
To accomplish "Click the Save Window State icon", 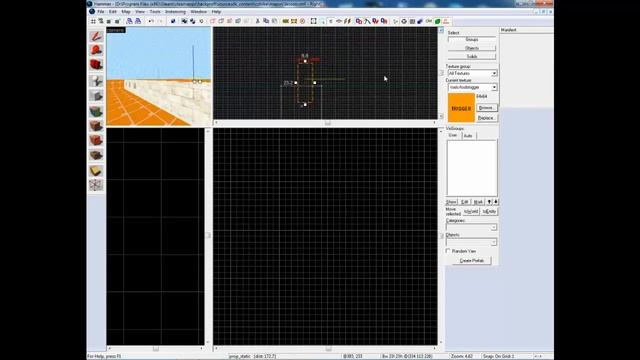I will click(138, 21).
